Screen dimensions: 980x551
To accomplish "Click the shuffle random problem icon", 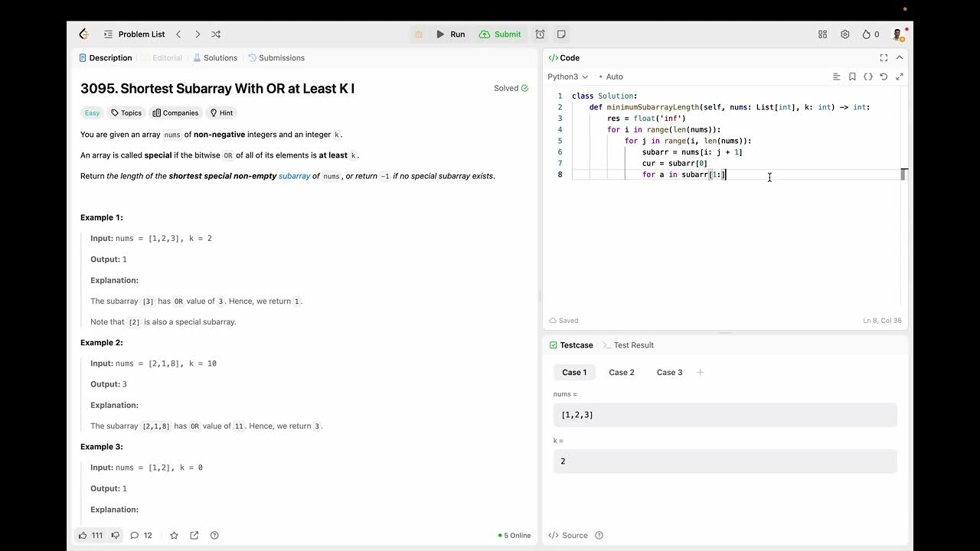I will (216, 34).
